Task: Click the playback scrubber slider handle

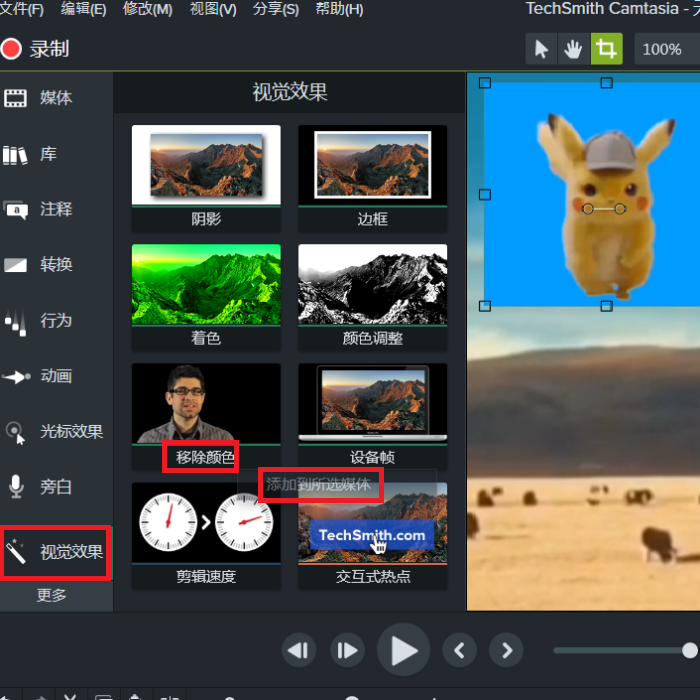Action: tap(690, 650)
